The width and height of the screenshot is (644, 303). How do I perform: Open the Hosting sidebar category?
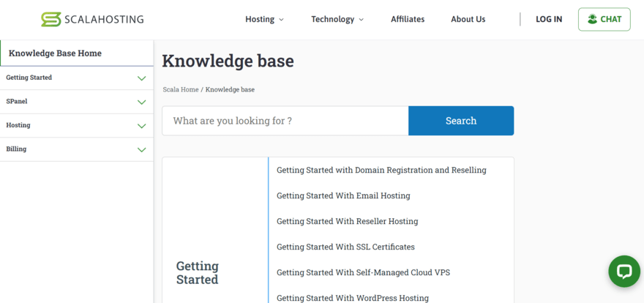[x=18, y=125]
